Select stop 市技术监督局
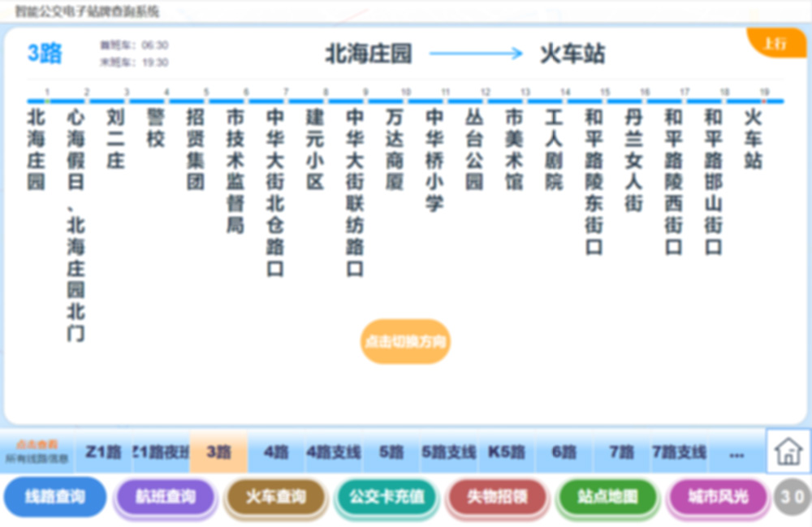The width and height of the screenshot is (812, 527). point(235,171)
